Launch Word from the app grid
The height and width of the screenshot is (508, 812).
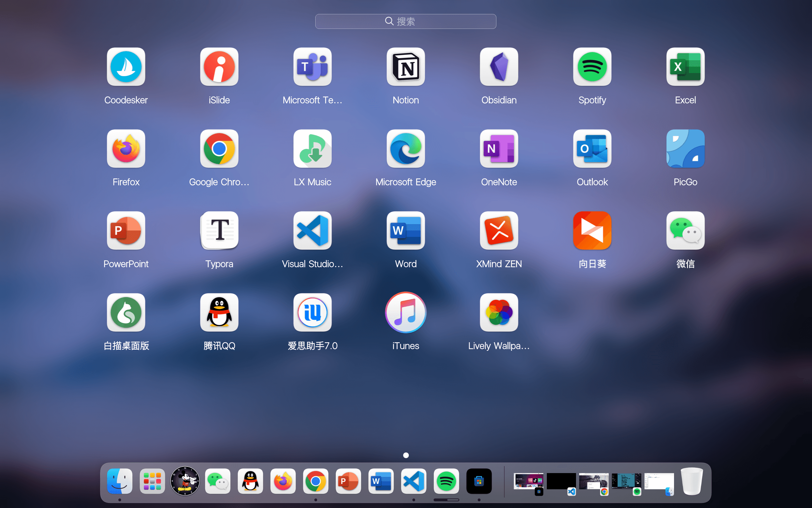[x=406, y=231]
